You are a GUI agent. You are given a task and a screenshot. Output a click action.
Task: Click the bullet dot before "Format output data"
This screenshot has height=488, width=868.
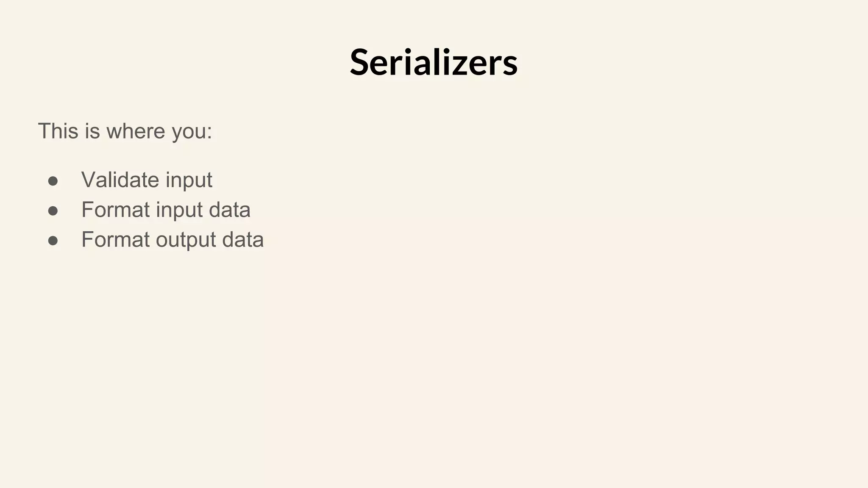[53, 241]
